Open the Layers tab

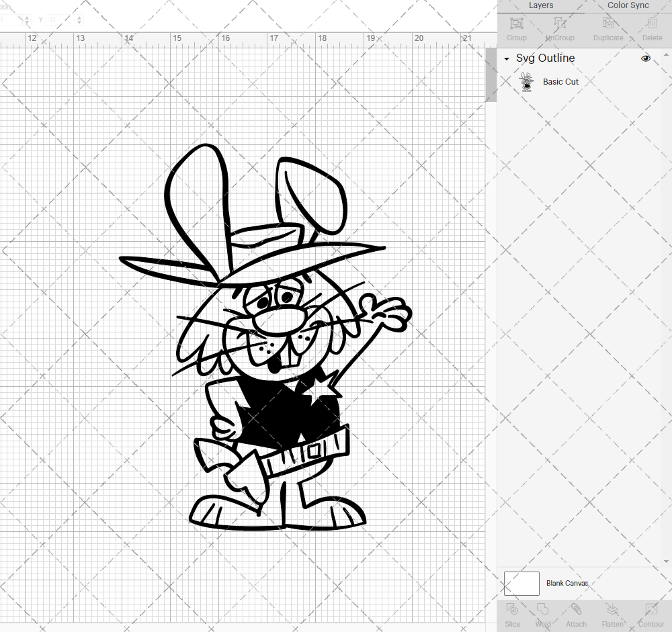541,5
